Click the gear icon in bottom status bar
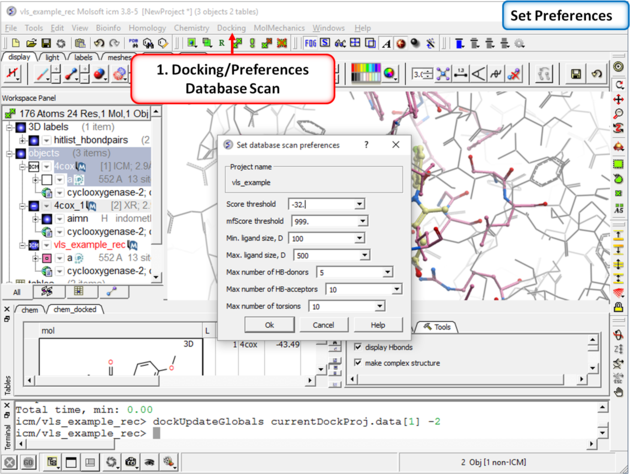 112,462
